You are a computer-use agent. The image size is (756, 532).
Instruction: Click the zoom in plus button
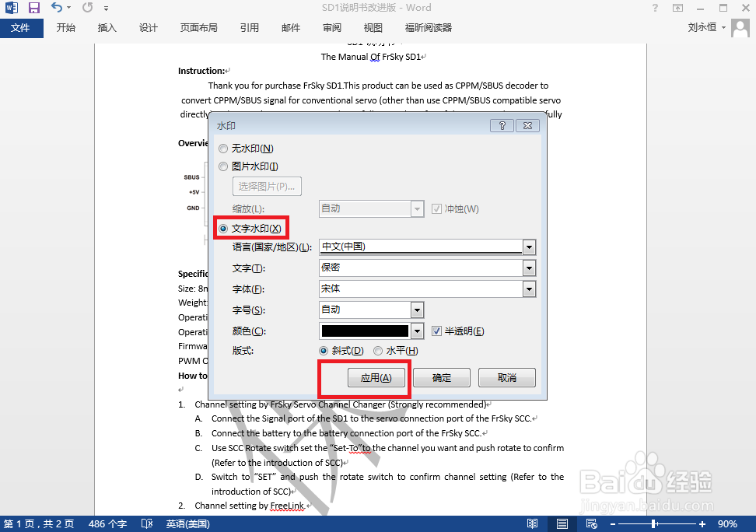pyautogui.click(x=702, y=523)
